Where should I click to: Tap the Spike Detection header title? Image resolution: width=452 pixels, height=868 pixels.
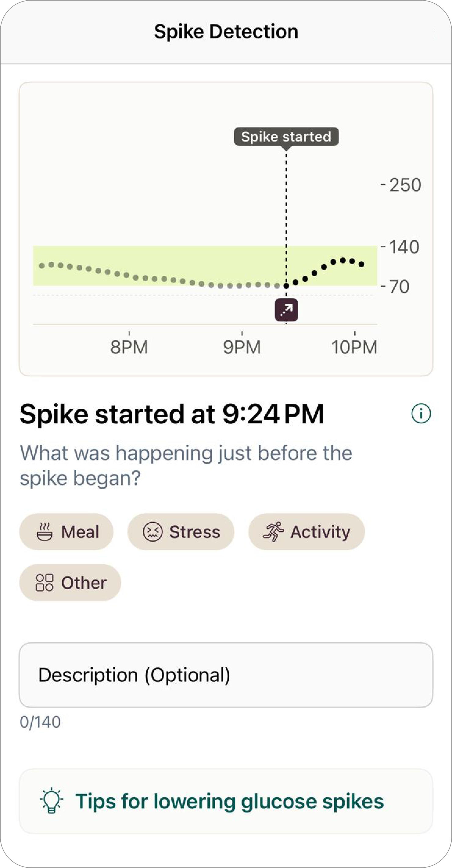click(226, 32)
